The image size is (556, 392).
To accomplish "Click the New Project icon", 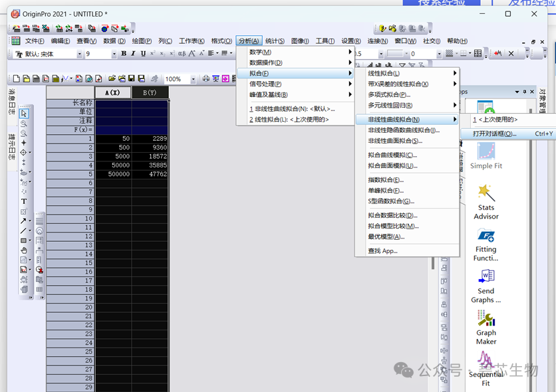I will click(x=17, y=78).
